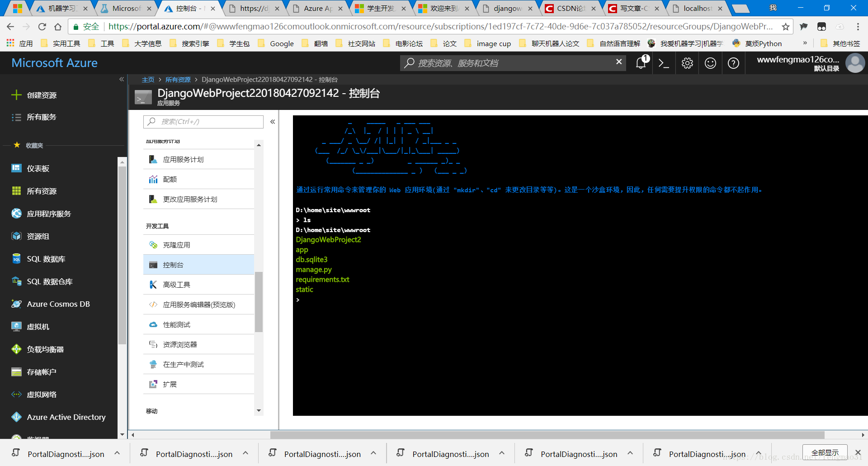Reload the page with refresh button
This screenshot has height=466, width=868.
[x=42, y=27]
